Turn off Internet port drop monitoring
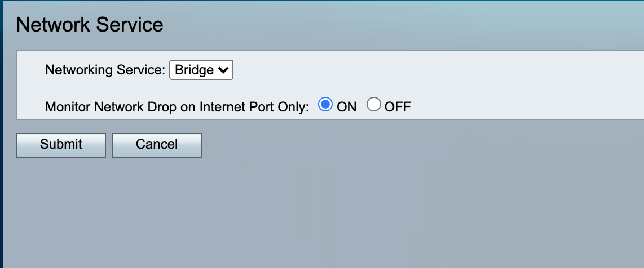 click(374, 105)
